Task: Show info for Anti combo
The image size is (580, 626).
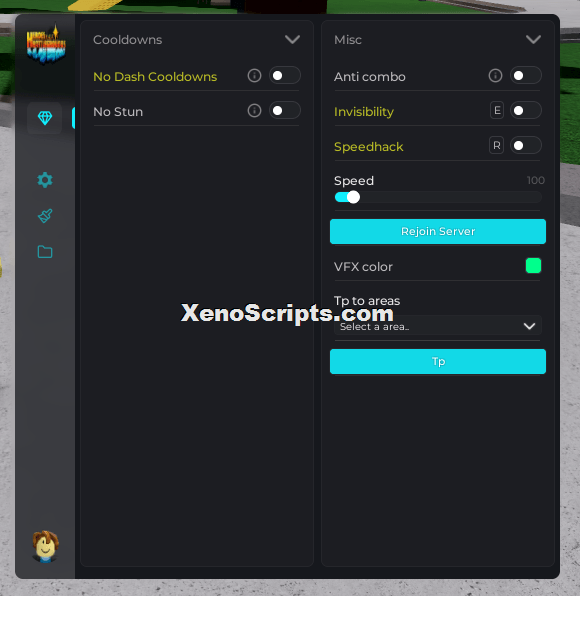Action: pyautogui.click(x=495, y=75)
